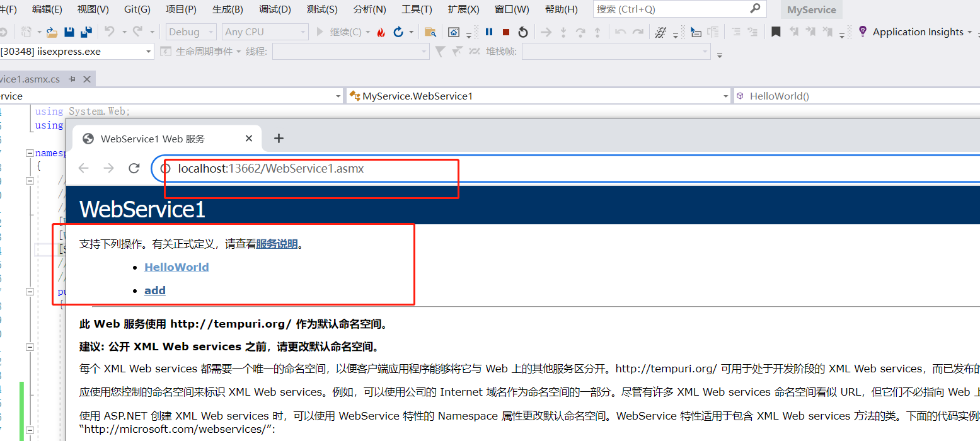The height and width of the screenshot is (441, 980).
Task: Toggle the whitespace visualization toolbar icon
Action: tap(660, 32)
